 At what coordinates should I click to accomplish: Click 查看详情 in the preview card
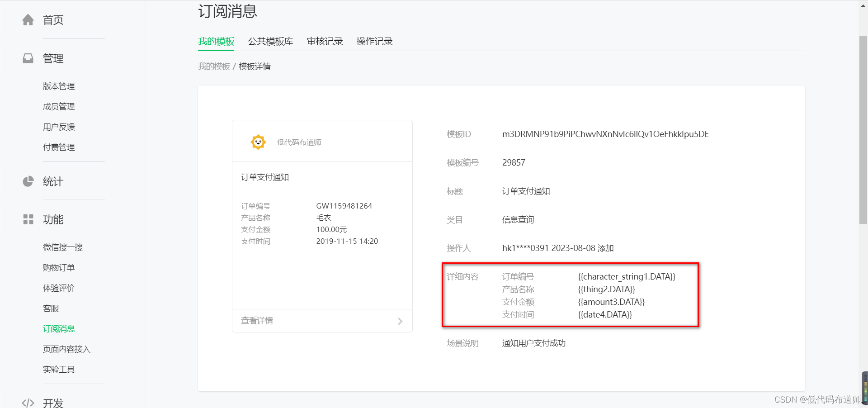coord(257,321)
